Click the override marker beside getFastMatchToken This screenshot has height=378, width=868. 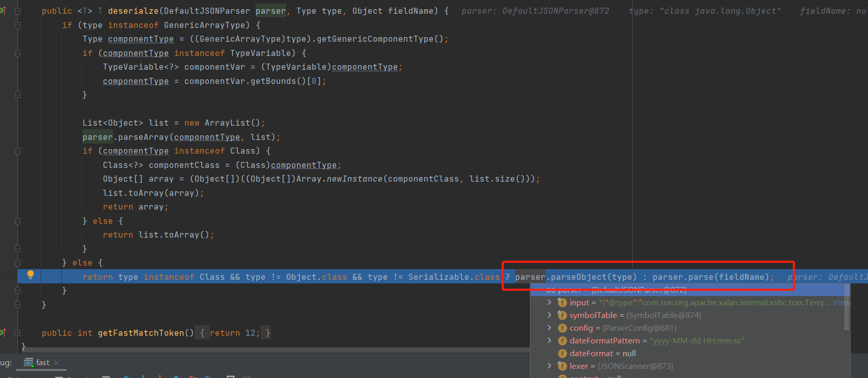click(x=3, y=333)
